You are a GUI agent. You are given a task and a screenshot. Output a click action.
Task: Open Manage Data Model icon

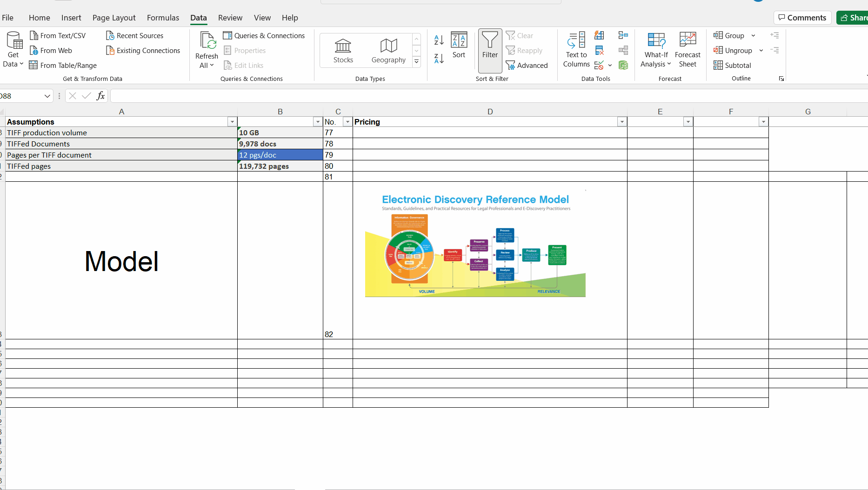click(x=623, y=65)
